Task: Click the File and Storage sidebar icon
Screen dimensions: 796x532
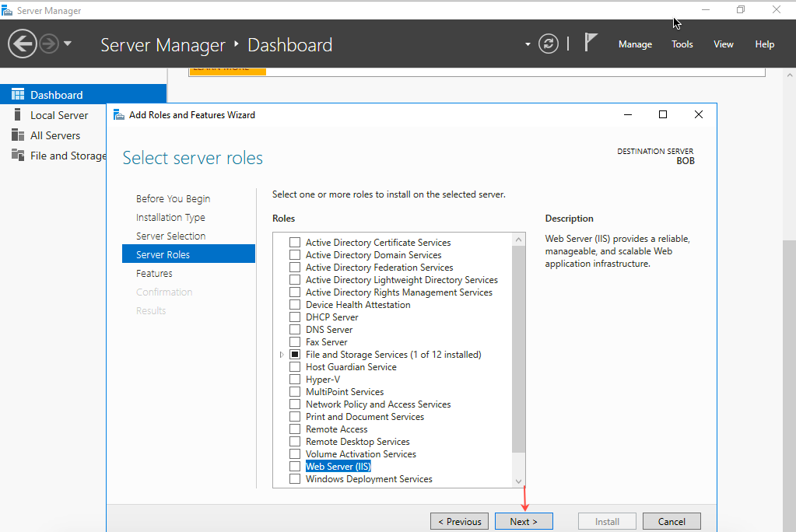Action: tap(18, 155)
